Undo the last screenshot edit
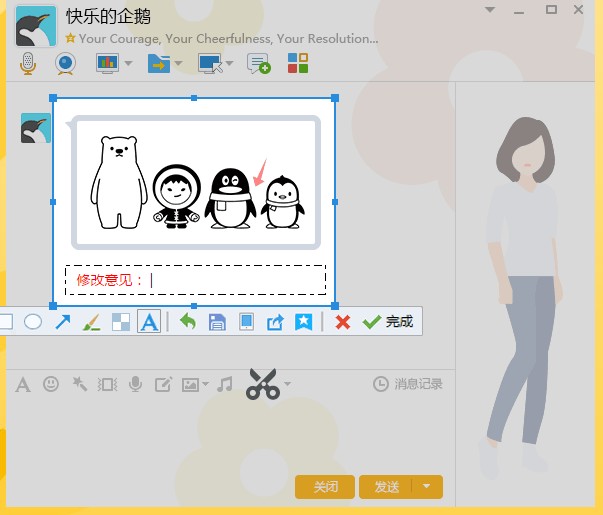The width and height of the screenshot is (603, 515). pyautogui.click(x=188, y=322)
